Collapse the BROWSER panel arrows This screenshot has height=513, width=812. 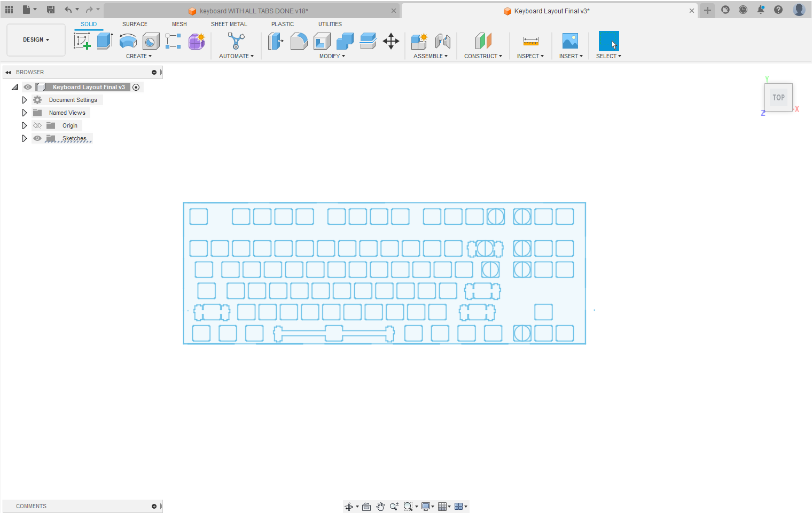pos(8,72)
